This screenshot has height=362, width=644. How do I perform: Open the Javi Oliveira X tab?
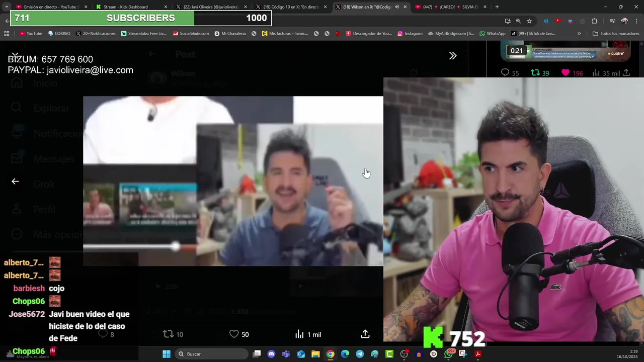click(x=210, y=7)
